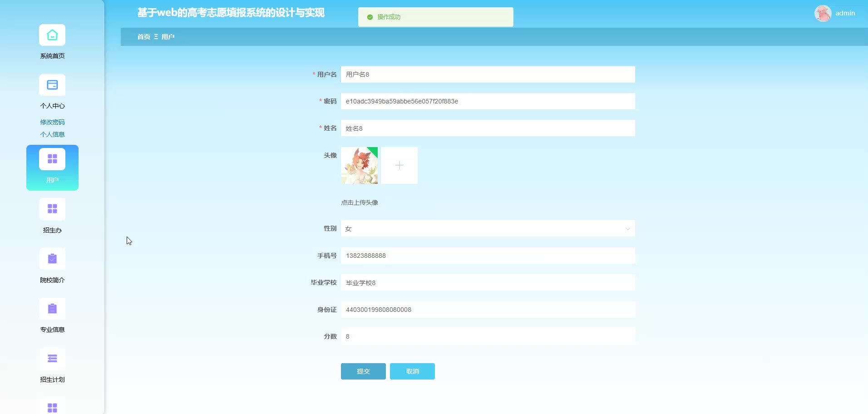
Task: Click the success checkmark icon in notification
Action: pyautogui.click(x=370, y=17)
